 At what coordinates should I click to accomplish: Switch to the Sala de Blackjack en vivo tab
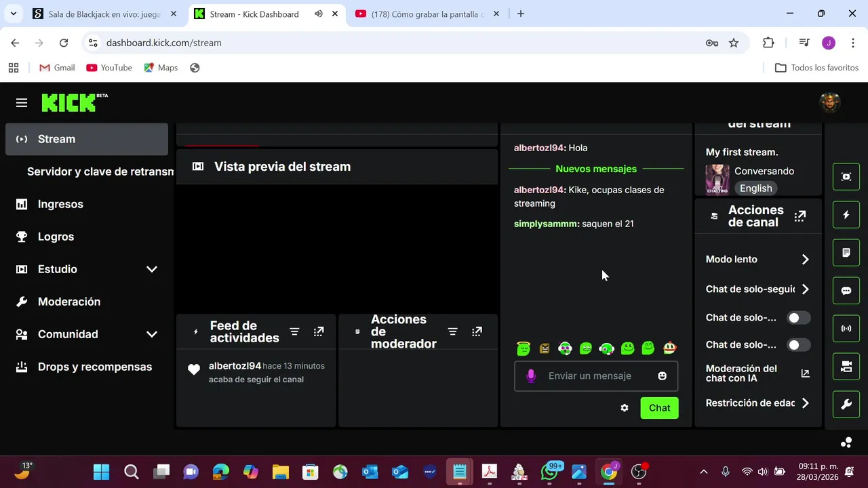105,14
